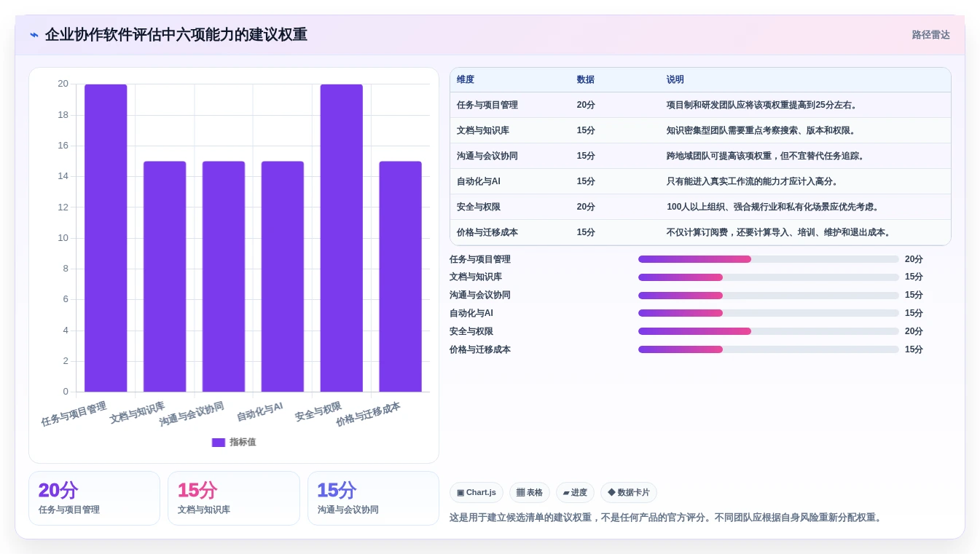Click the description mentioning 订阅费

[x=780, y=232]
